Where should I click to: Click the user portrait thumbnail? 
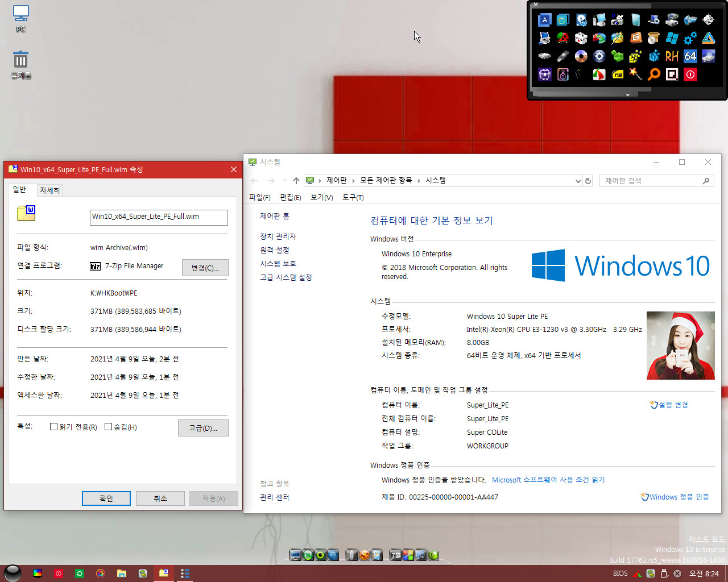point(680,346)
